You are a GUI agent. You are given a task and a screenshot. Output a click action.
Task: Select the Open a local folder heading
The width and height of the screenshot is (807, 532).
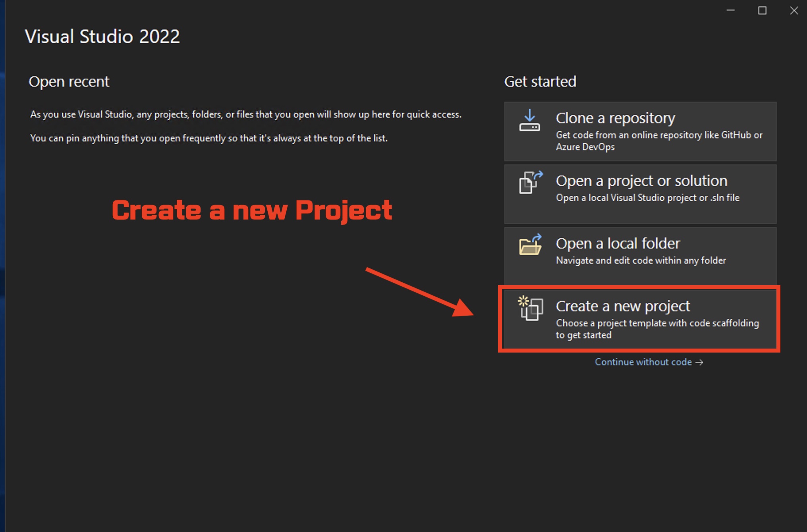618,243
